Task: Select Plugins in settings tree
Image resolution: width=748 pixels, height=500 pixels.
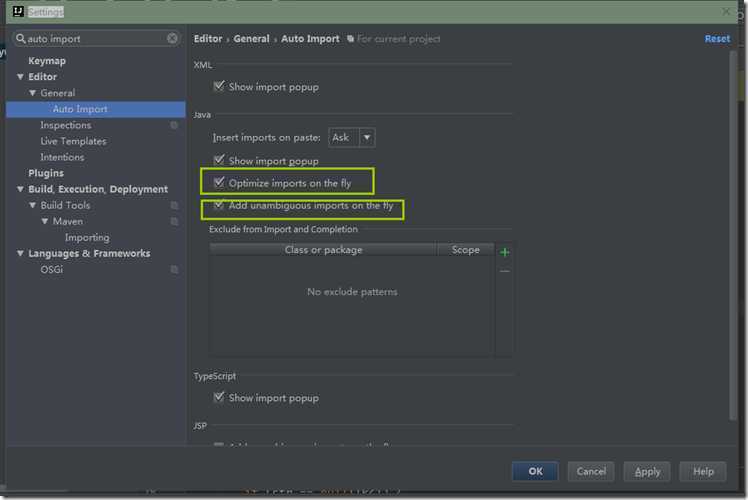Action: tap(46, 173)
